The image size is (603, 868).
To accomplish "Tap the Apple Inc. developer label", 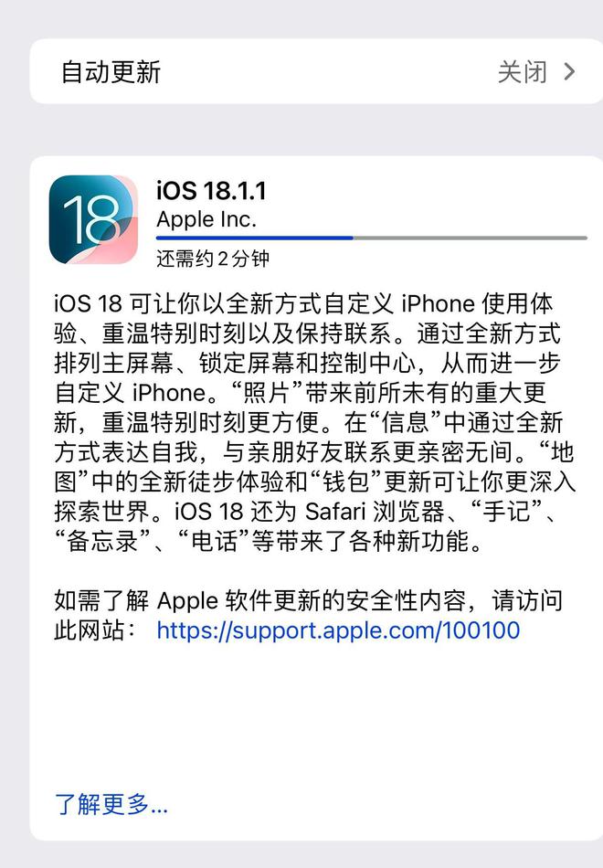I will [206, 219].
